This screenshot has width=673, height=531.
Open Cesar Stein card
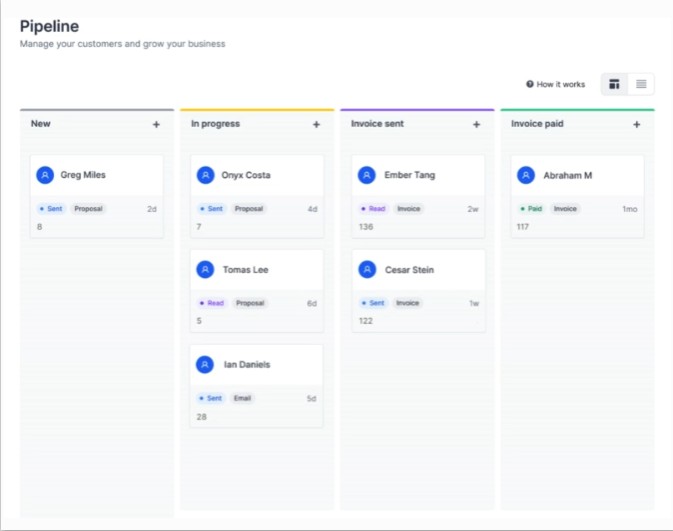pos(418,270)
